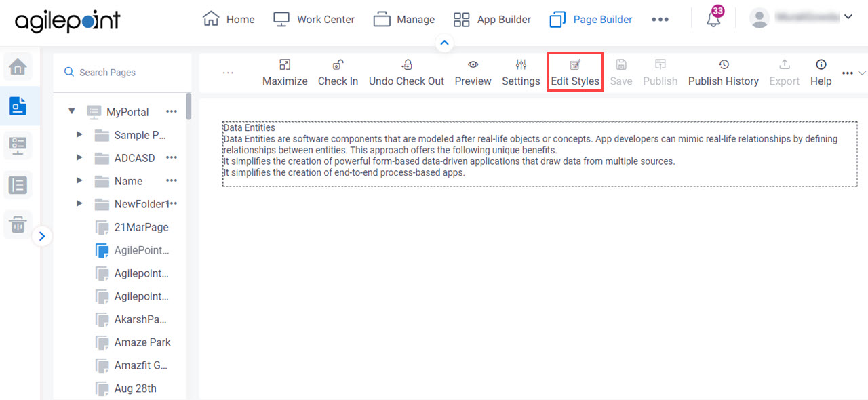Open Help
Image resolution: width=868 pixels, height=400 pixels.
click(821, 73)
